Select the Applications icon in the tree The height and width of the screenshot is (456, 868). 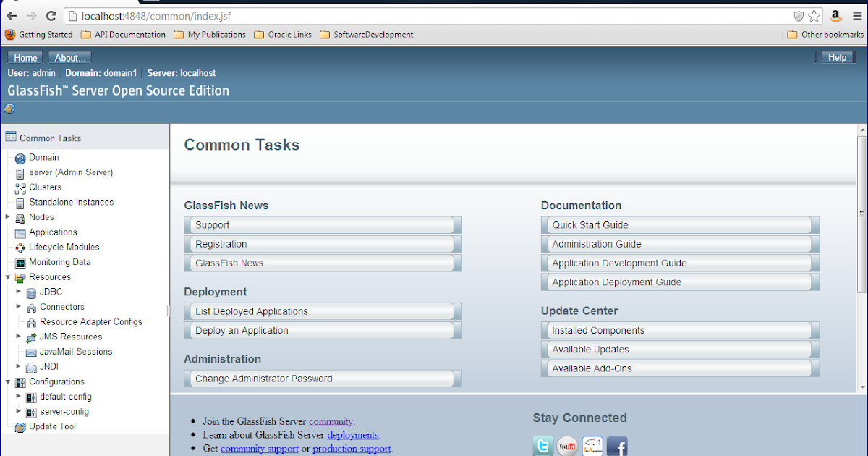click(x=19, y=232)
